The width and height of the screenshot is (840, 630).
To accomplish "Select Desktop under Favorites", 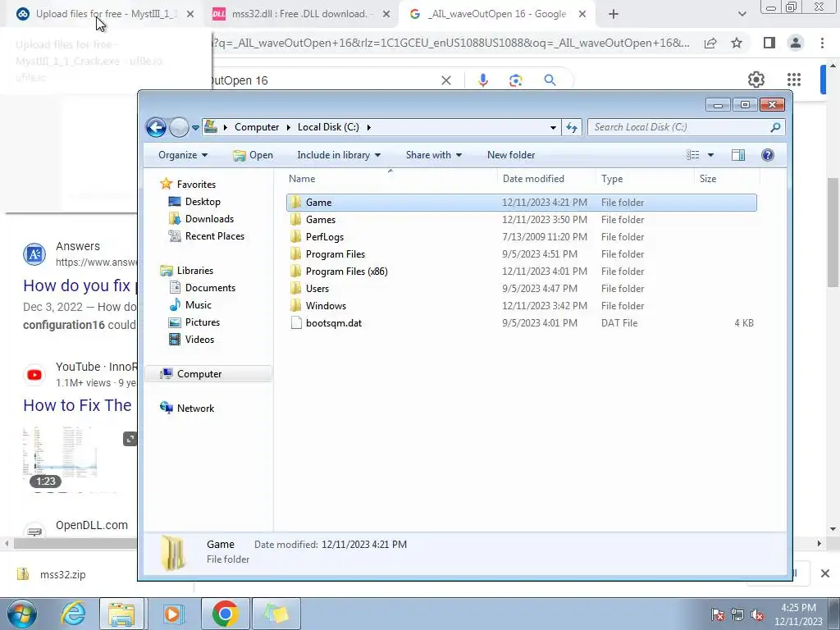I will [203, 202].
